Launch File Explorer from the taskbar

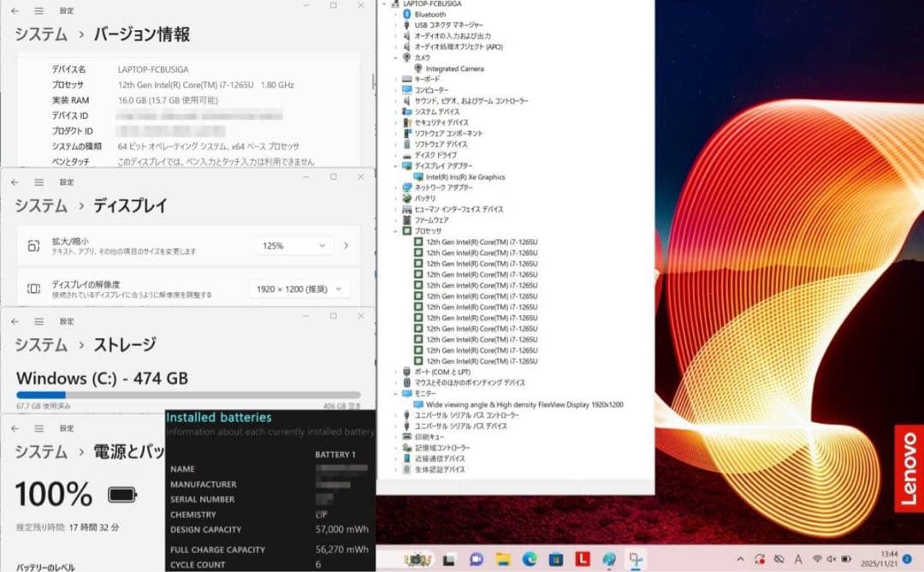click(x=500, y=562)
